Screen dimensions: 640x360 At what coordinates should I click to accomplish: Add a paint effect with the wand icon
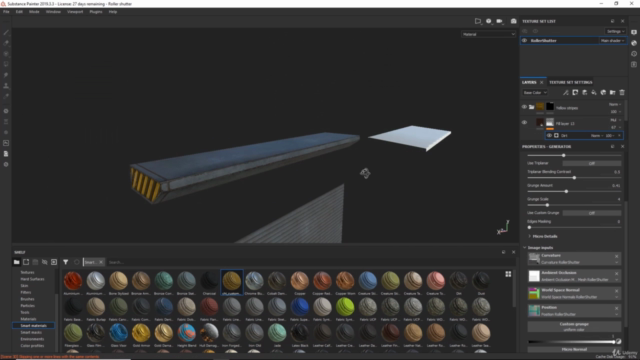pyautogui.click(x=566, y=93)
